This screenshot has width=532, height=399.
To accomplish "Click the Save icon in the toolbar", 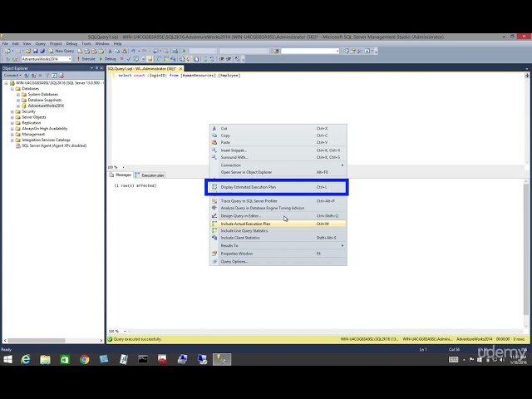I will pos(35,51).
